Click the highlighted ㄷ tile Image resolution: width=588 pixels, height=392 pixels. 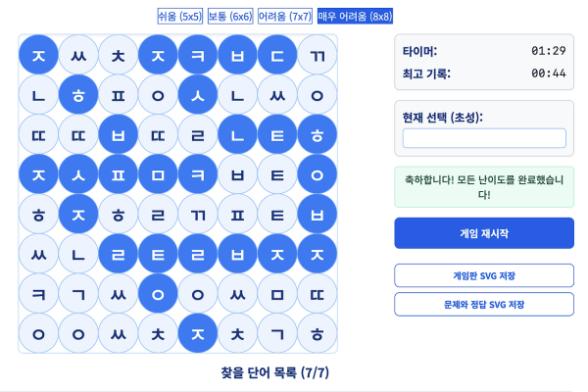277,55
